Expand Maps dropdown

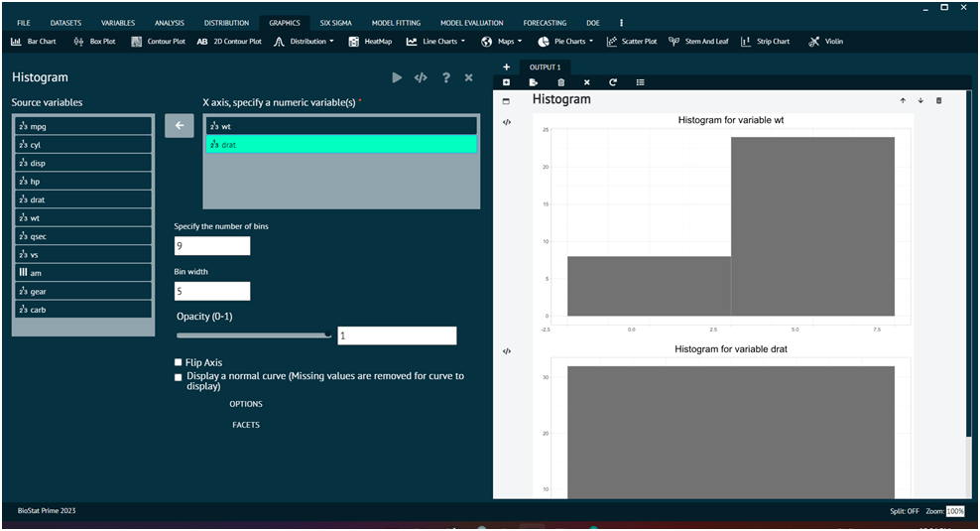(x=502, y=42)
